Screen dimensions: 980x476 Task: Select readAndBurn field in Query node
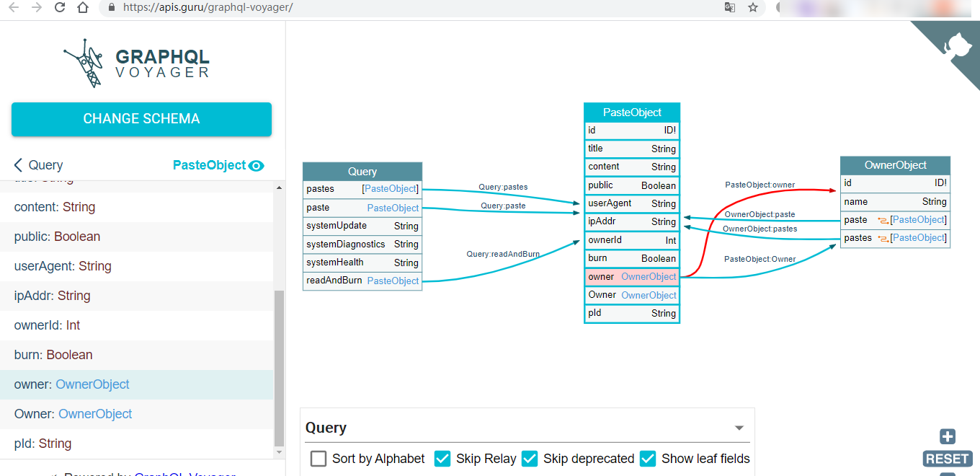[x=362, y=281]
